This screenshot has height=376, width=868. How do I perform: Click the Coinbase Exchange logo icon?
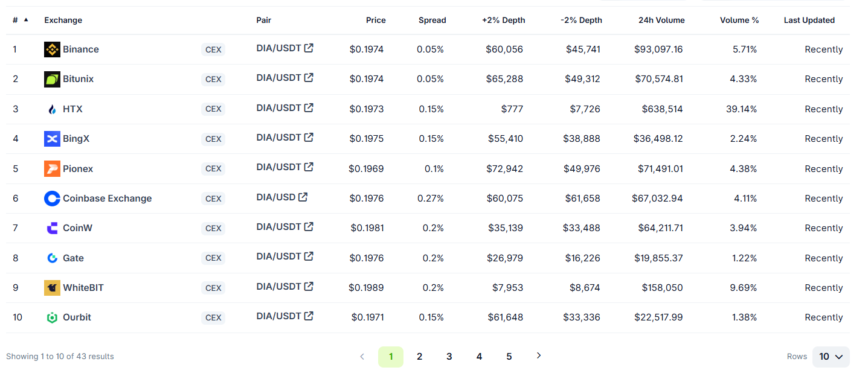52,199
